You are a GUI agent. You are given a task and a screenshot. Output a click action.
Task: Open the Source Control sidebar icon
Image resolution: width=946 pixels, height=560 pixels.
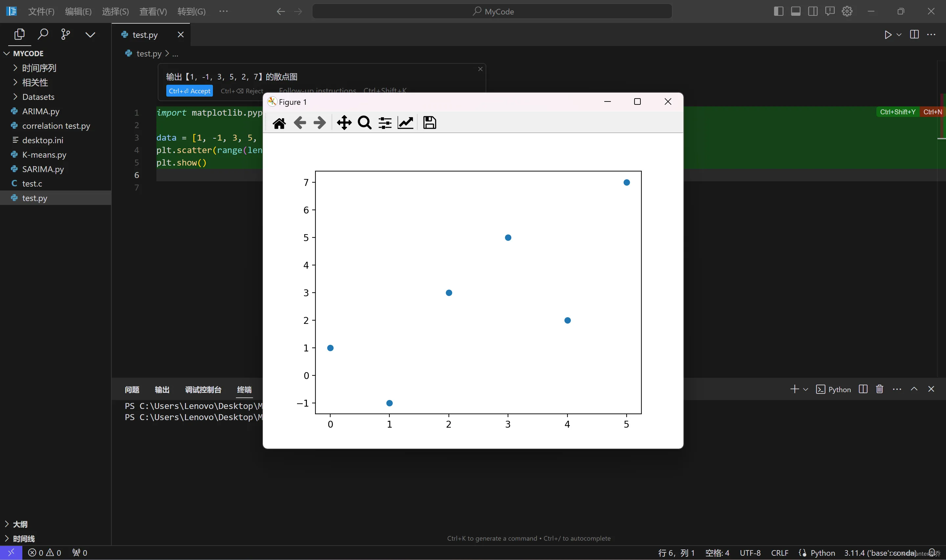click(66, 35)
